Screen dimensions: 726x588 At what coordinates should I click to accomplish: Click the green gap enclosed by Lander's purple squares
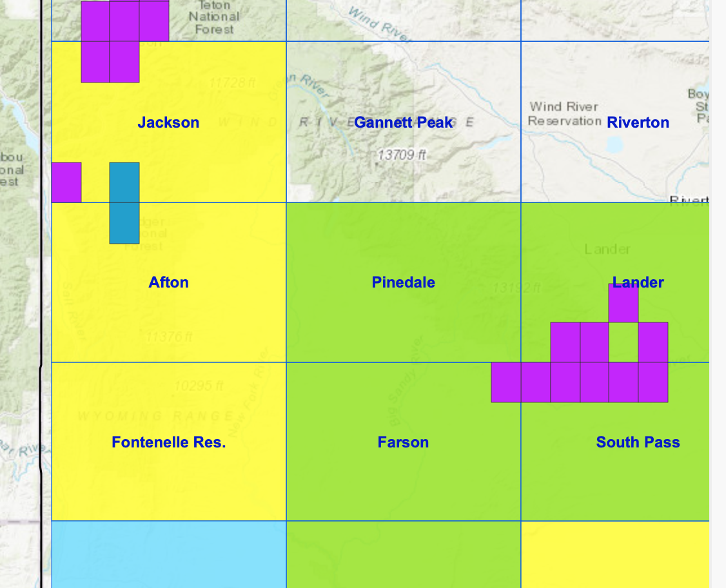[623, 342]
